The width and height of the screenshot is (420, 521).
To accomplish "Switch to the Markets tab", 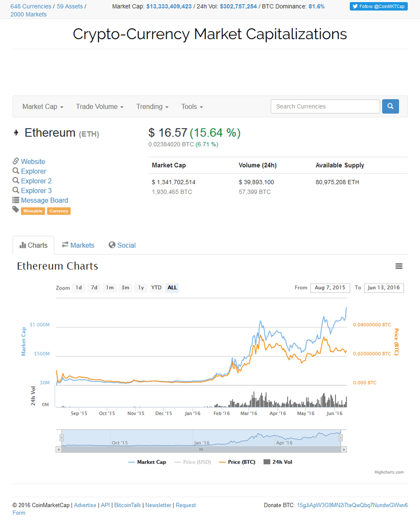I will coord(78,245).
